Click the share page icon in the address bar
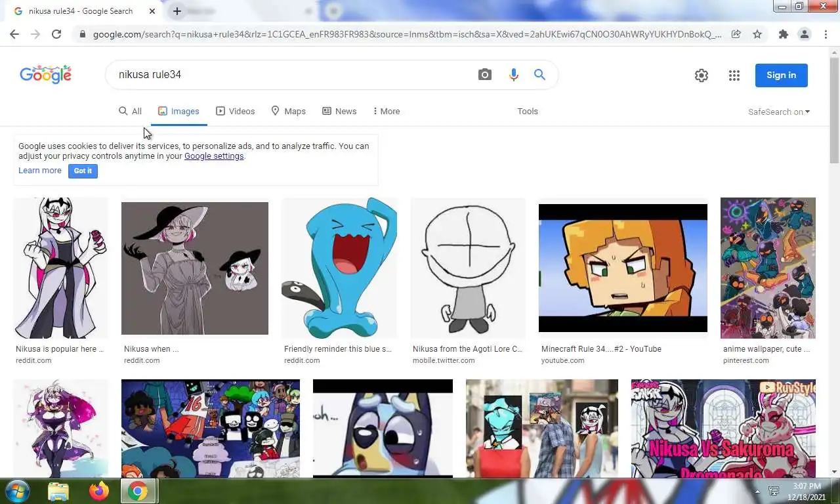 click(x=736, y=34)
